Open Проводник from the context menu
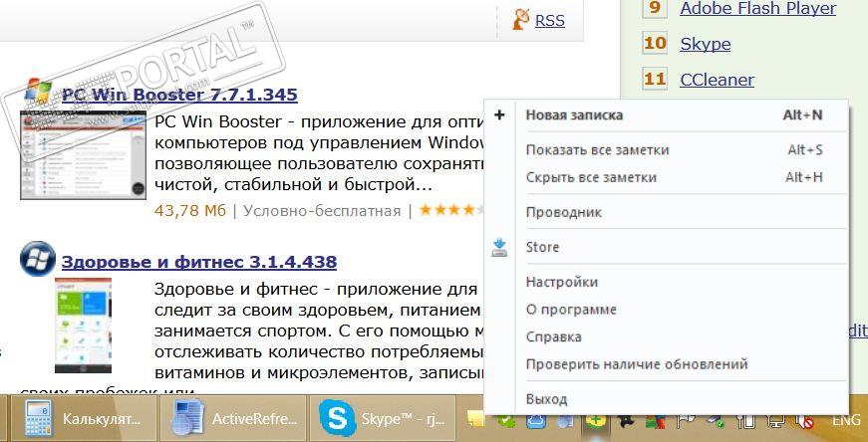 (667, 212)
